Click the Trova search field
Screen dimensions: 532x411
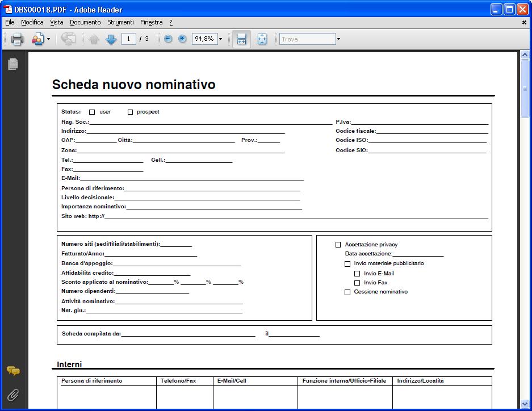(x=307, y=39)
